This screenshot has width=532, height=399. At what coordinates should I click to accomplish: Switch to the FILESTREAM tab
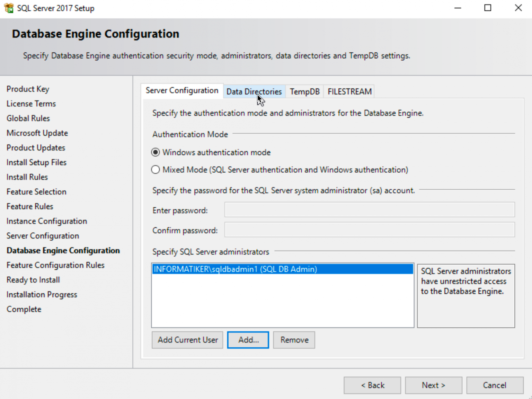click(349, 91)
